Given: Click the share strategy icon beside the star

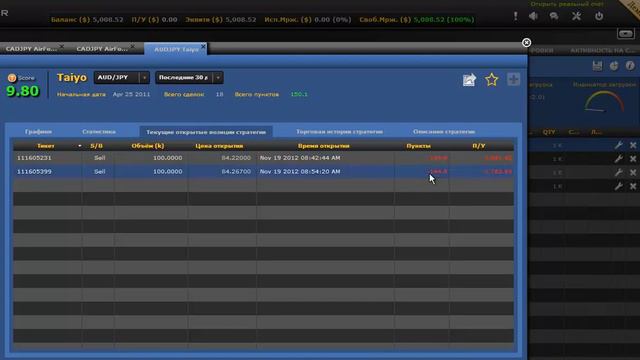Looking at the screenshot, I should [x=469, y=80].
